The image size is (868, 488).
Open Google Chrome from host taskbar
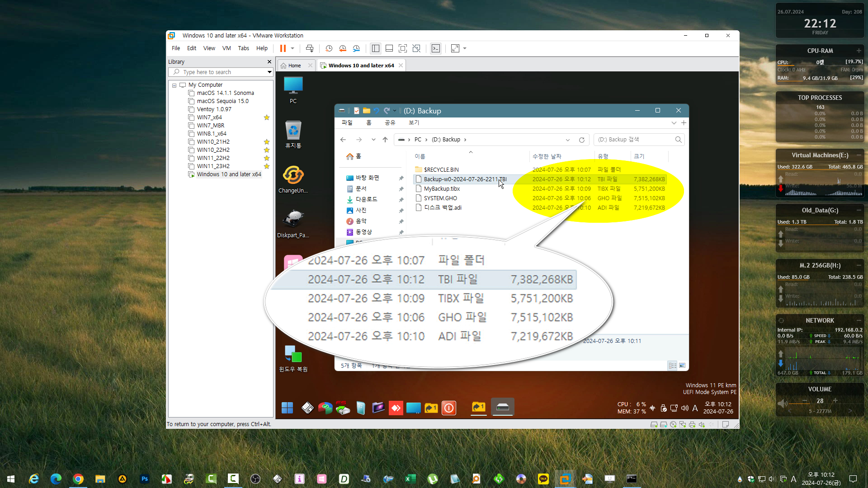(78, 479)
